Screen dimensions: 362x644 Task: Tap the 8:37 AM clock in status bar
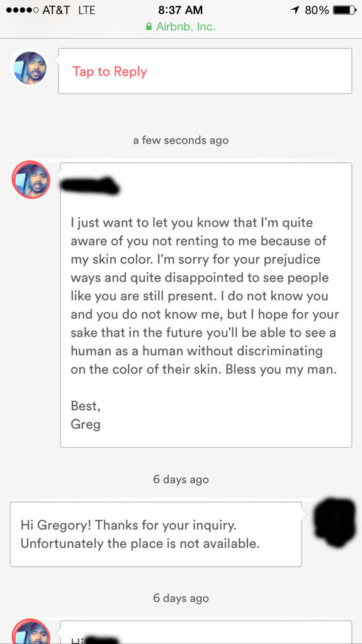click(x=180, y=10)
